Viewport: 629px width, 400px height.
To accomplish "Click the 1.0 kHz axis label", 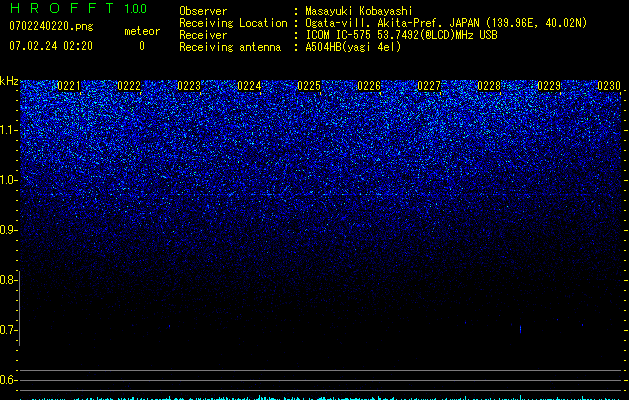I will [8, 180].
